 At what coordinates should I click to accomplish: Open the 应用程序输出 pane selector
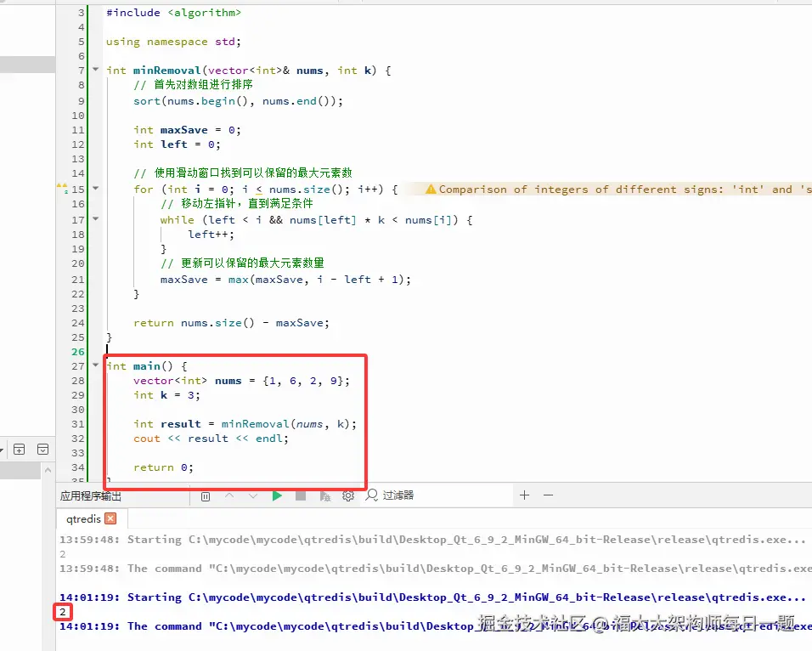[x=91, y=496]
